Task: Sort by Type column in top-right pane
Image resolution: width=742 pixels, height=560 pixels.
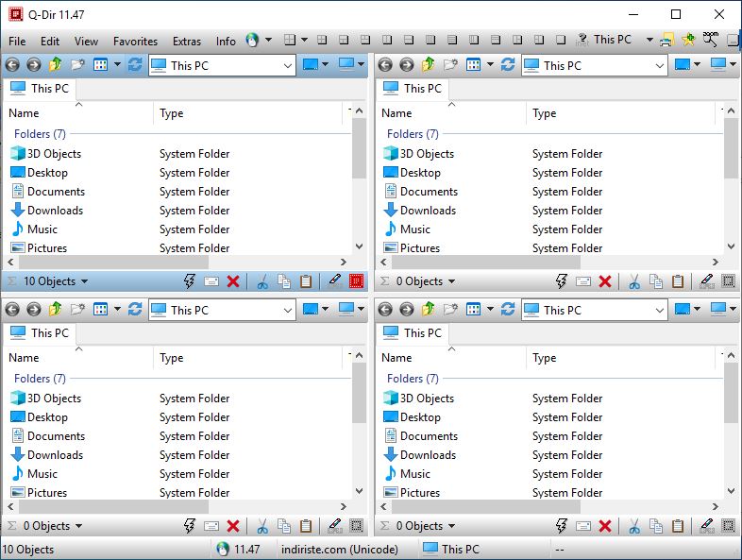Action: tap(620, 113)
